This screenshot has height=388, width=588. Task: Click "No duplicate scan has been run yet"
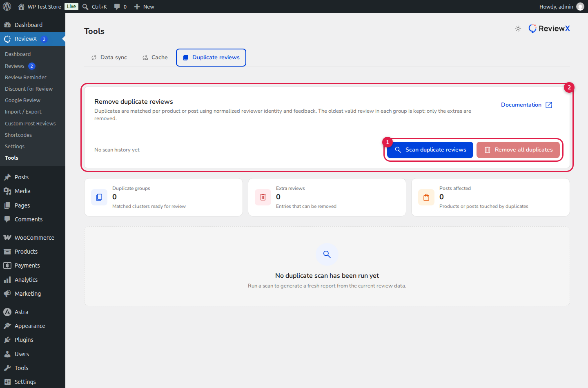click(x=327, y=276)
